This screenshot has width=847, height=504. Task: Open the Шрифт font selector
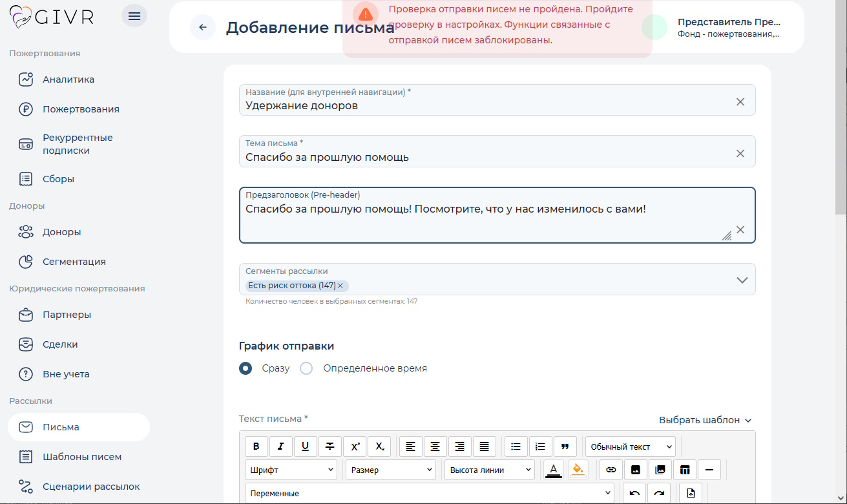pos(291,470)
